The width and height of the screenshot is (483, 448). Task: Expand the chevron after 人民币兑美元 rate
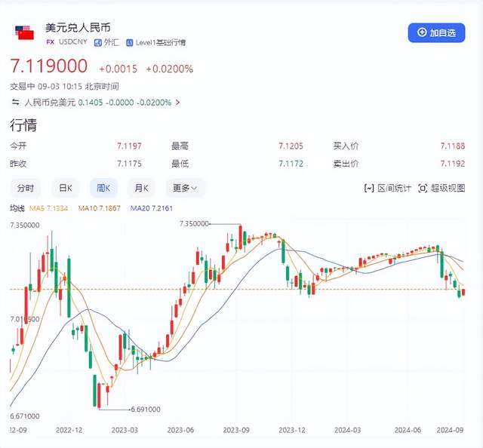pos(177,103)
